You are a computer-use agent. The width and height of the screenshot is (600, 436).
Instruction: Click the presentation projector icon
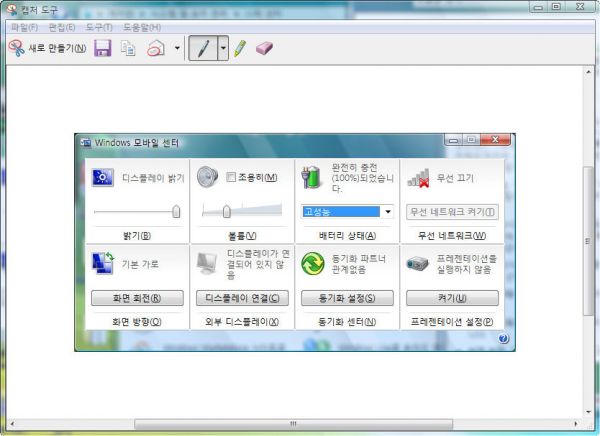tap(417, 263)
